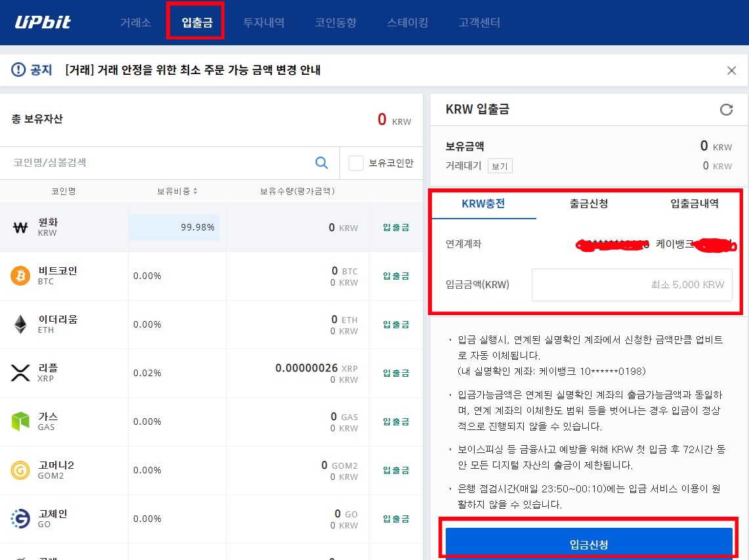749x560 pixels.
Task: Open the 입출금 menu
Action: coord(197,22)
